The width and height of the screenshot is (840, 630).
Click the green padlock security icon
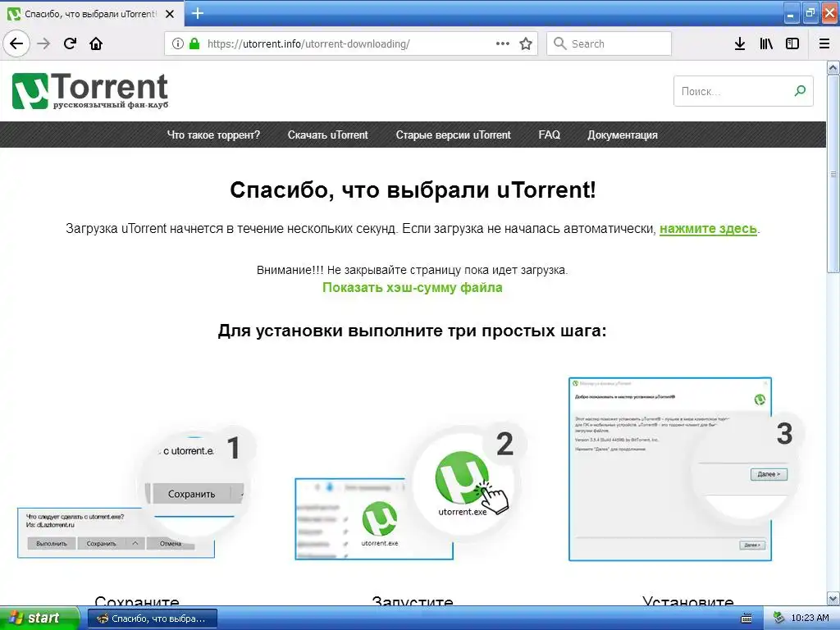[194, 43]
